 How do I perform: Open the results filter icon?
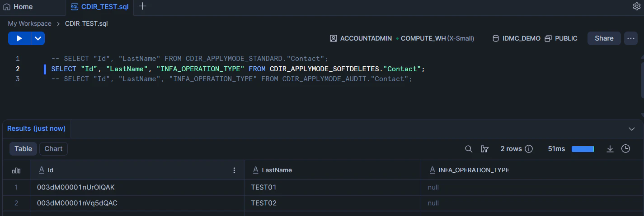point(485,149)
